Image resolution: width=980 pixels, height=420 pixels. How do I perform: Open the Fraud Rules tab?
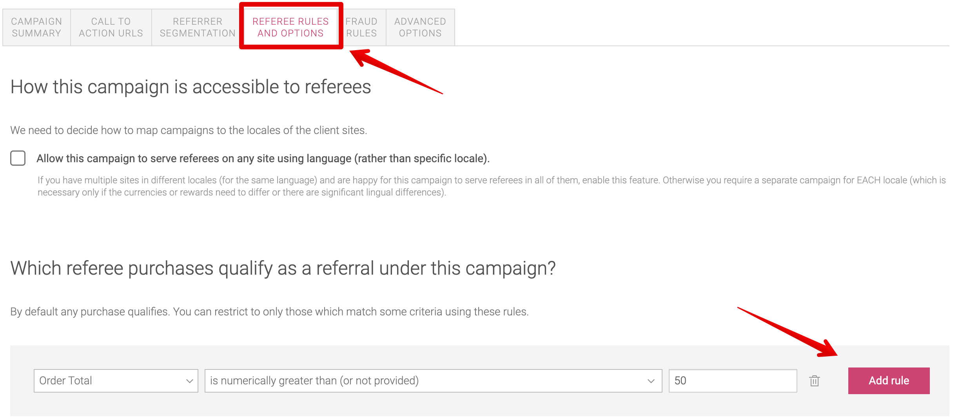pos(361,27)
